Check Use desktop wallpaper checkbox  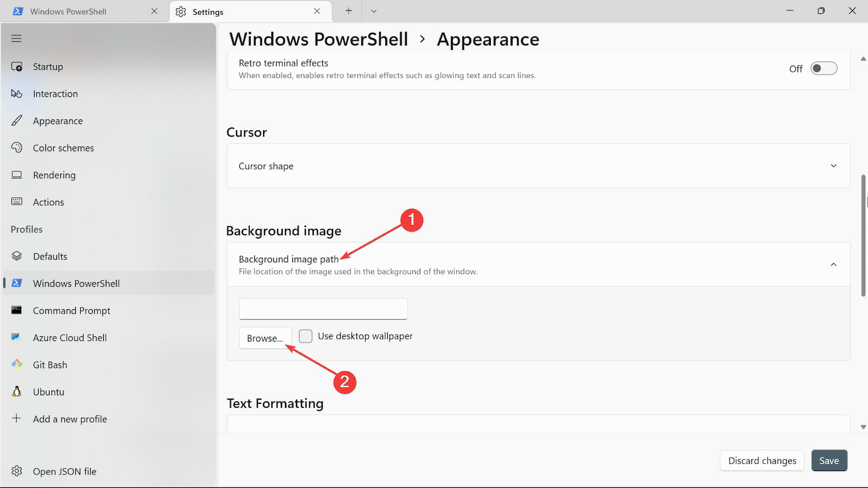pyautogui.click(x=306, y=336)
